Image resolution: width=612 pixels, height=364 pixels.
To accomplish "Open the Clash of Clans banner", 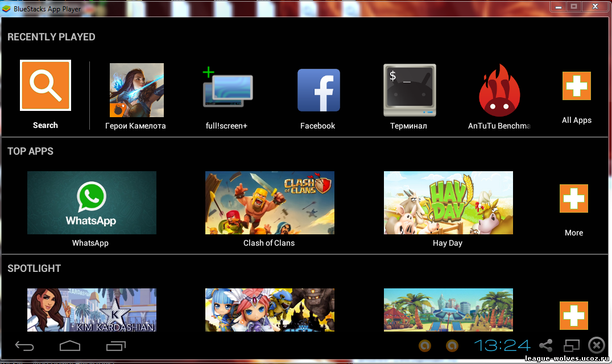I will [x=270, y=202].
